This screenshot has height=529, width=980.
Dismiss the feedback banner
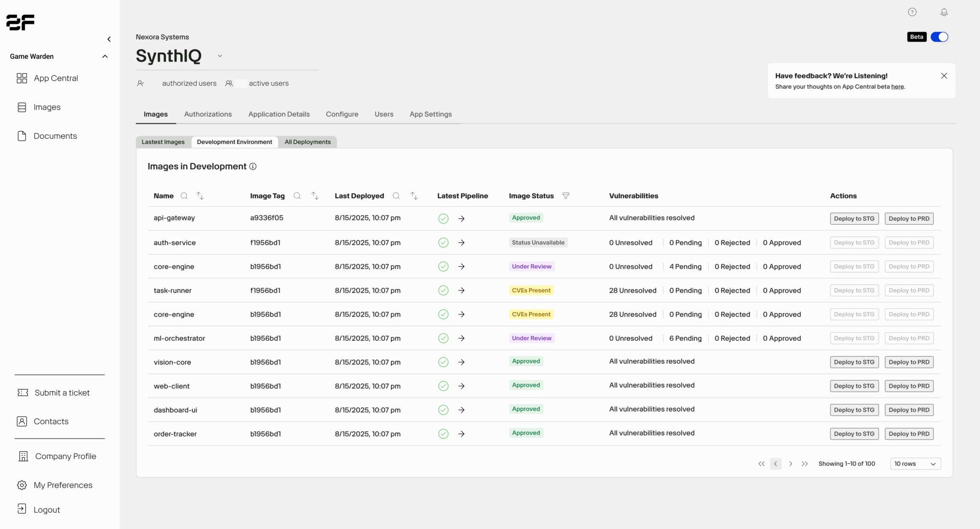pyautogui.click(x=944, y=76)
